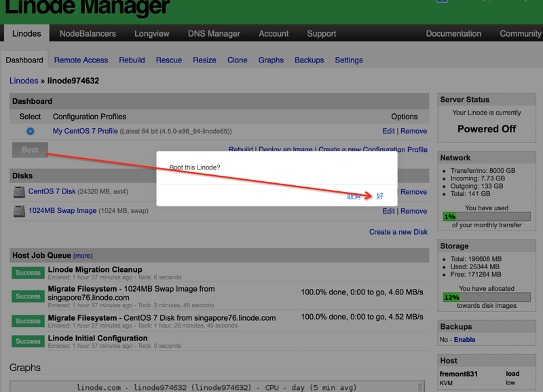Click the 1024MB Swap Image drive icon
This screenshot has width=543, height=392.
pos(20,211)
